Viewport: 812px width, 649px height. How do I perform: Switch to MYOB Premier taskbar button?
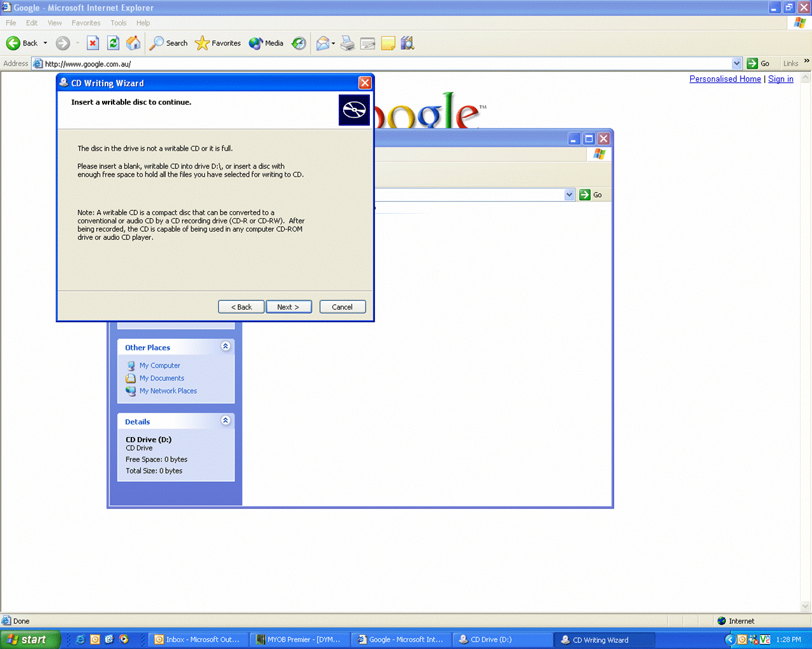[x=299, y=639]
